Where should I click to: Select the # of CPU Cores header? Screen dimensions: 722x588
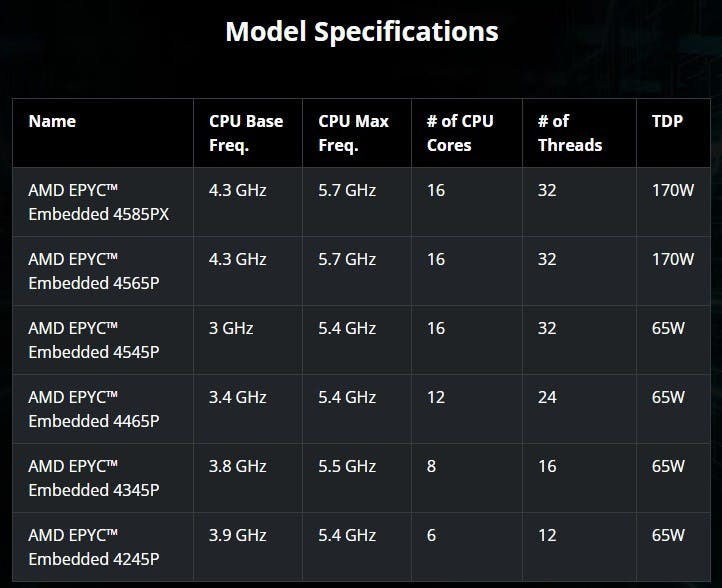click(x=460, y=133)
